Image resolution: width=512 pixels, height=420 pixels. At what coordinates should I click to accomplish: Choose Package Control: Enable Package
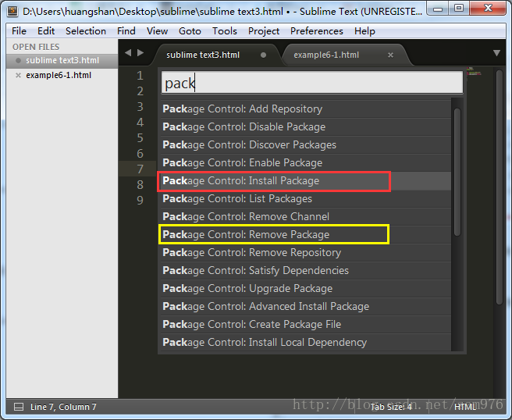[305, 162]
